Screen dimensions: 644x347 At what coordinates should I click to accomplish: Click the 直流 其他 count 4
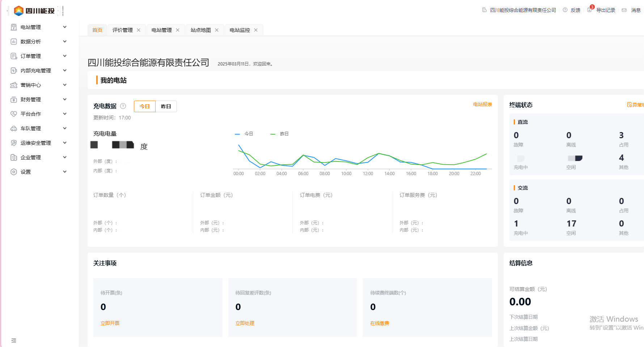(x=621, y=158)
